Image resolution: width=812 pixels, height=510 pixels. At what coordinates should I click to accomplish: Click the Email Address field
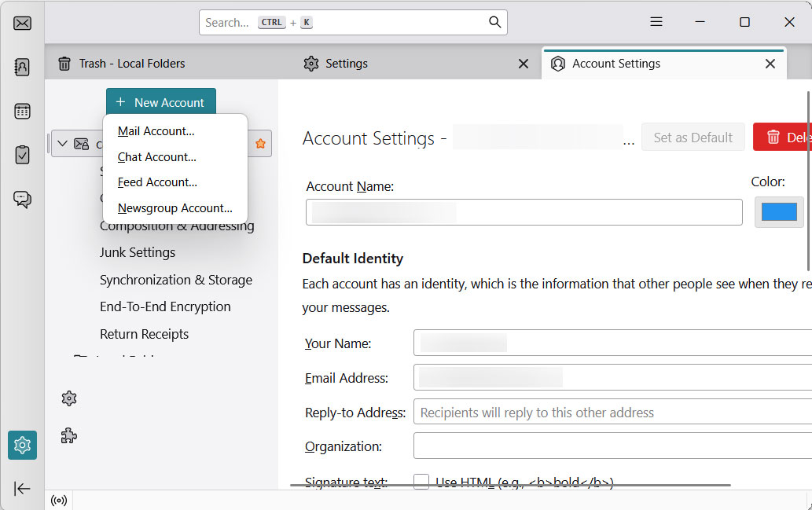(612, 377)
